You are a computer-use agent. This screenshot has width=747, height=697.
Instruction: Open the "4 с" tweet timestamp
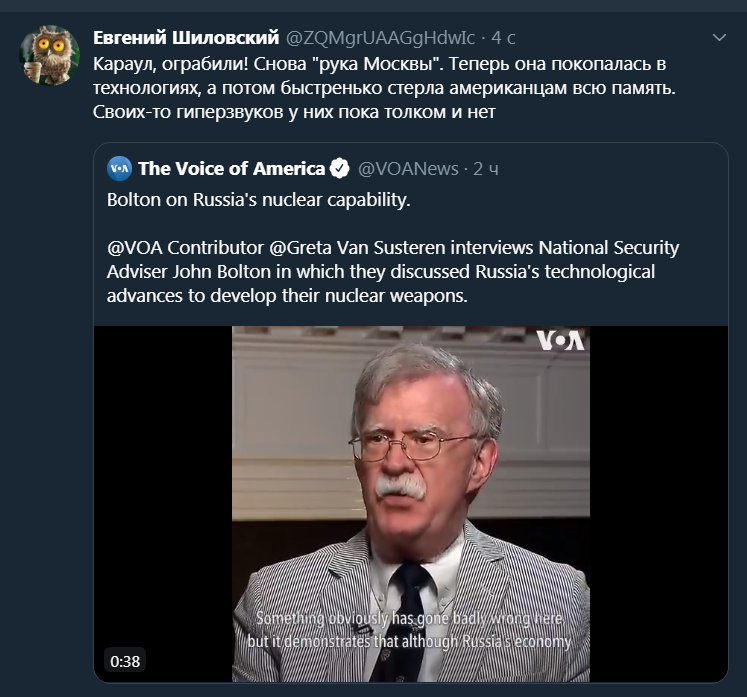coord(503,38)
